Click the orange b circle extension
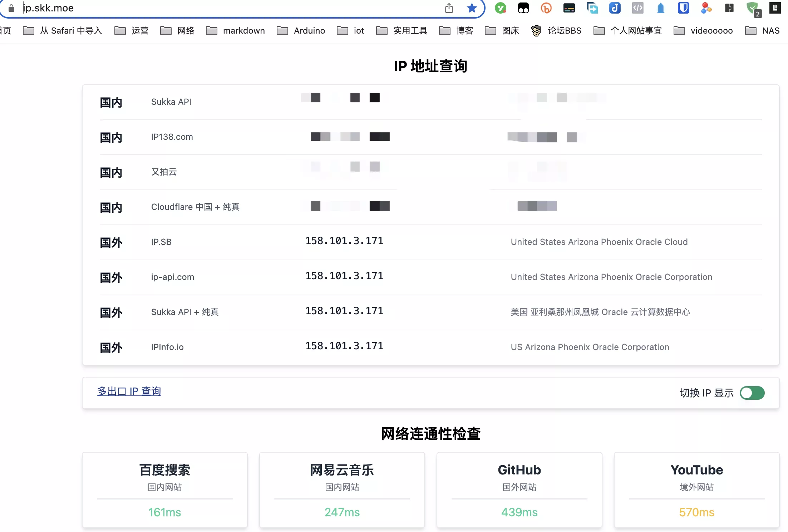 click(546, 8)
